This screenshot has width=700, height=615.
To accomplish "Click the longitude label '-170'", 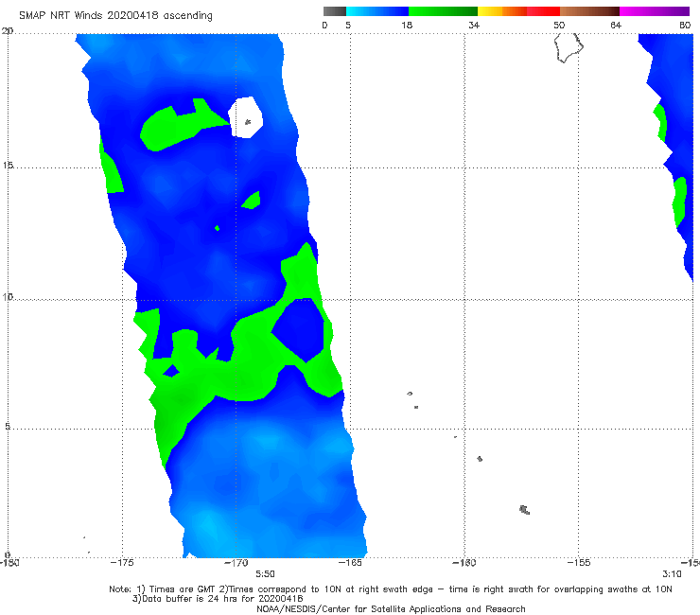I will (x=236, y=563).
